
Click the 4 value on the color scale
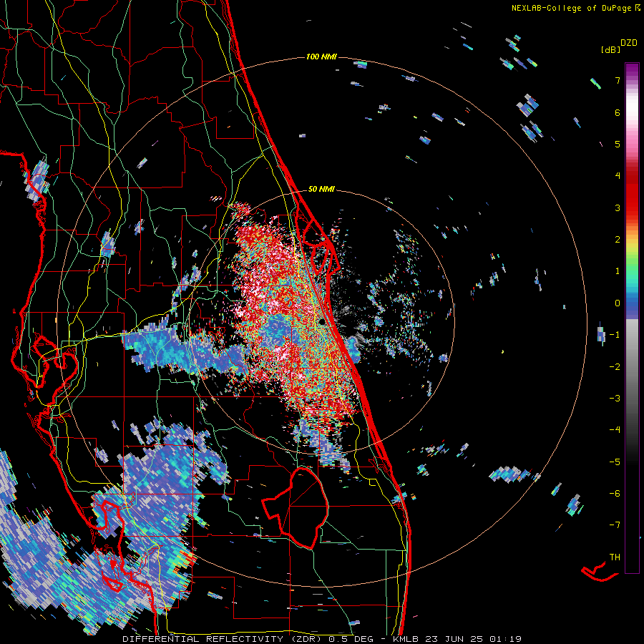point(618,176)
